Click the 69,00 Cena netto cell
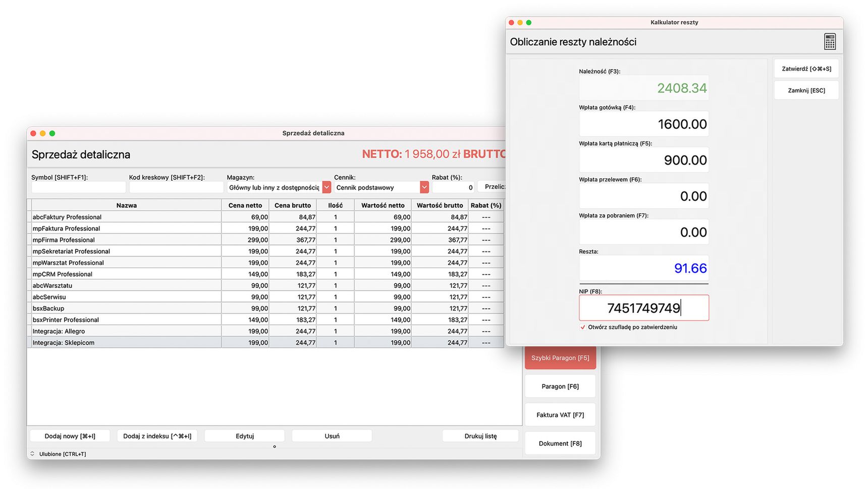 (245, 217)
